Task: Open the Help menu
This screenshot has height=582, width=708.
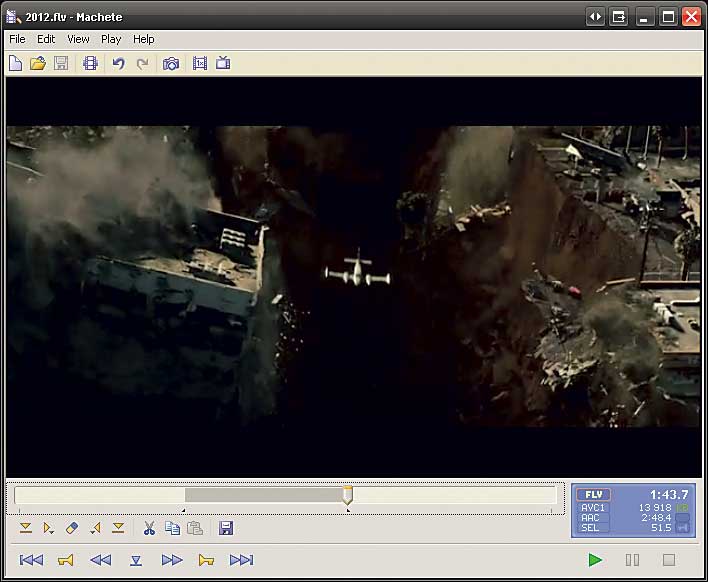Action: pyautogui.click(x=144, y=39)
